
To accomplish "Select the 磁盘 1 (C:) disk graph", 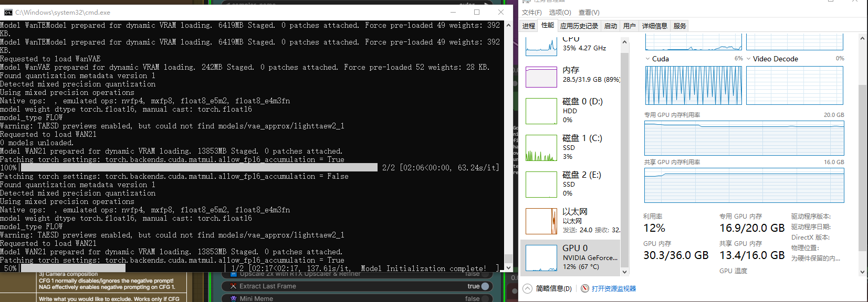I will (x=541, y=148).
